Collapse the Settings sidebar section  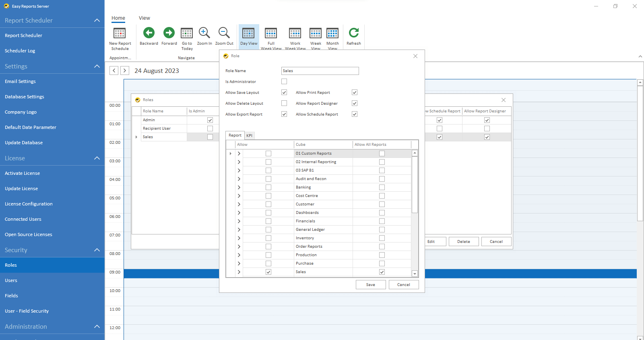point(97,66)
